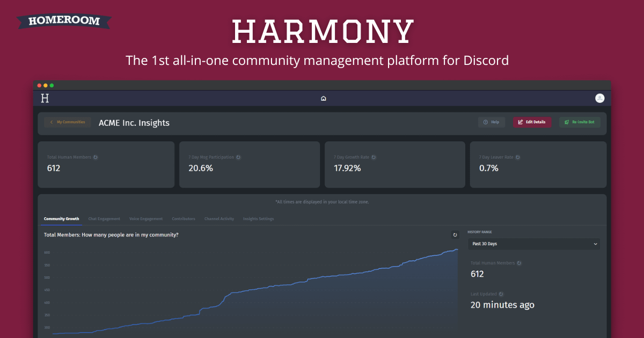Select the Contributors tab
Screen dimensions: 644x338
[184, 219]
